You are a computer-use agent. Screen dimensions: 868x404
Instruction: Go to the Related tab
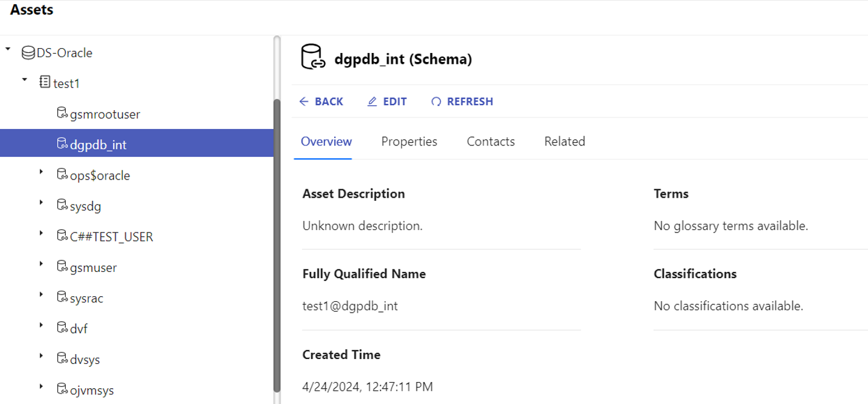tap(564, 142)
